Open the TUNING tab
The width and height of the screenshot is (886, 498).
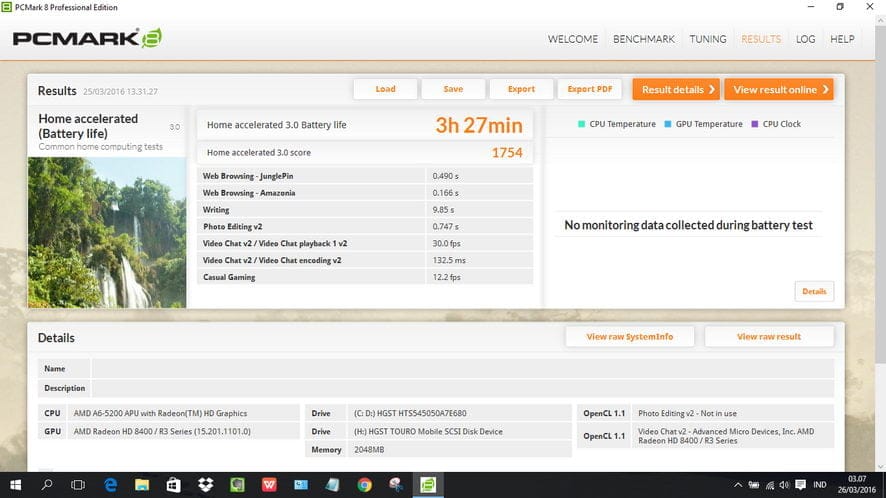[x=707, y=39]
